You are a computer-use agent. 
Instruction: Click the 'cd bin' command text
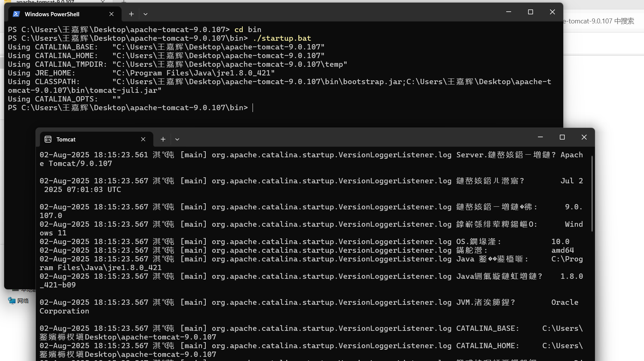pos(248,29)
